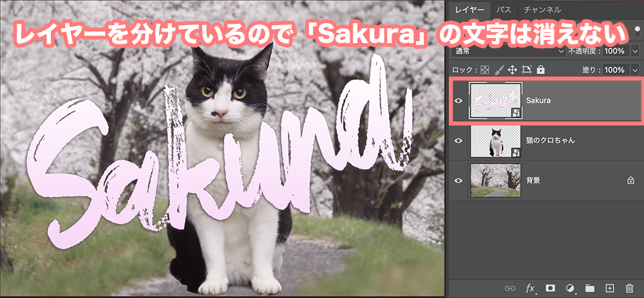Open the 通常 blend mode dropdown

point(508,51)
